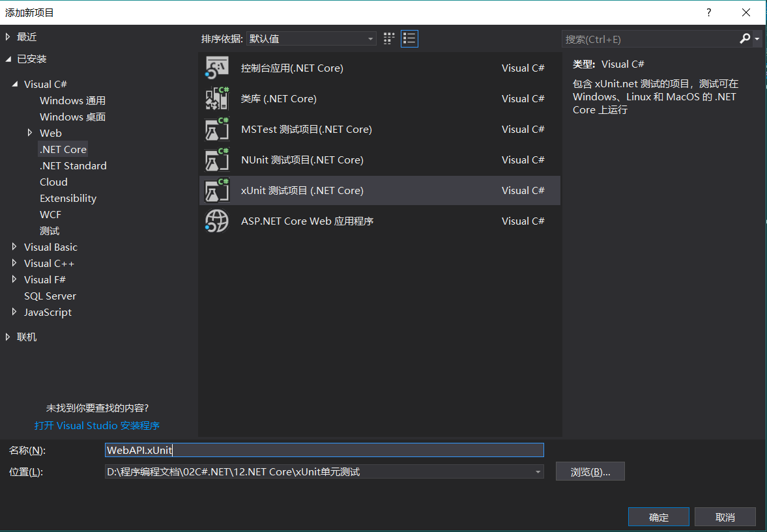This screenshot has height=532, width=767.
Task: Switch to medium icons list view
Action: click(409, 38)
